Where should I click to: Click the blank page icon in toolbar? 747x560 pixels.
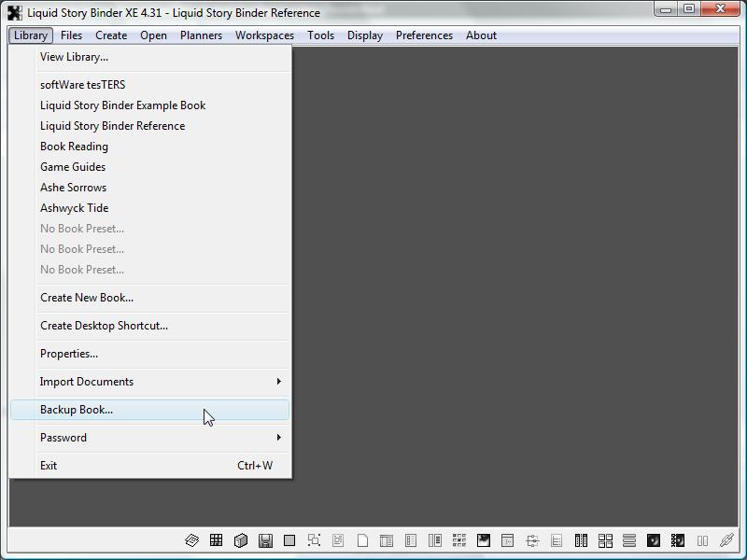(x=362, y=540)
